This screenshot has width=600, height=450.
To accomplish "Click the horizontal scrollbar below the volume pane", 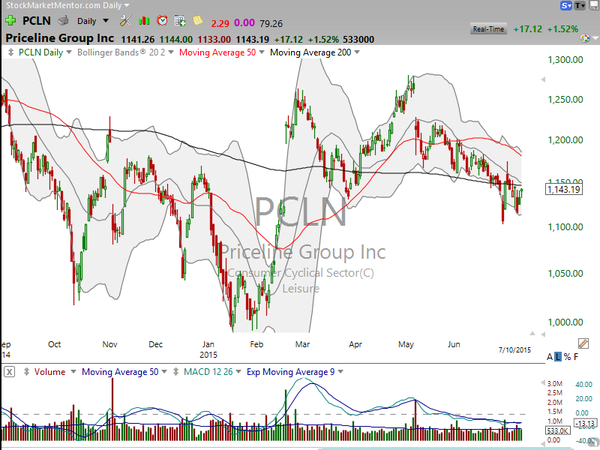I will tap(446, 448).
